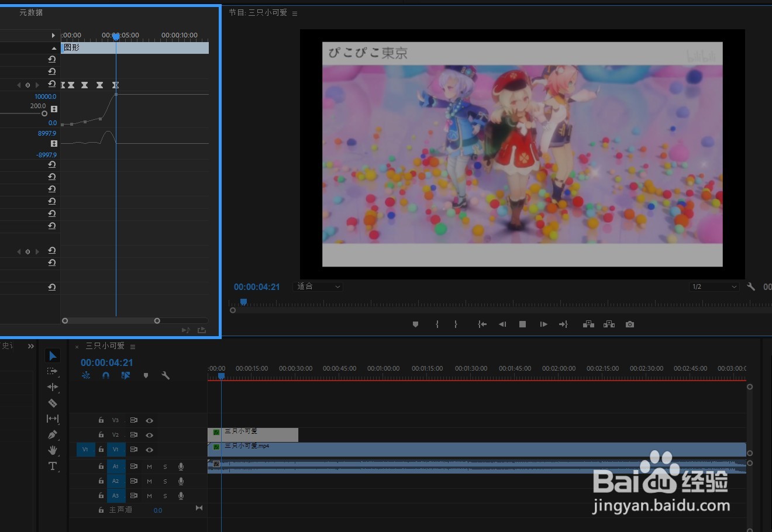Hide track V3 with eye icon

click(150, 420)
